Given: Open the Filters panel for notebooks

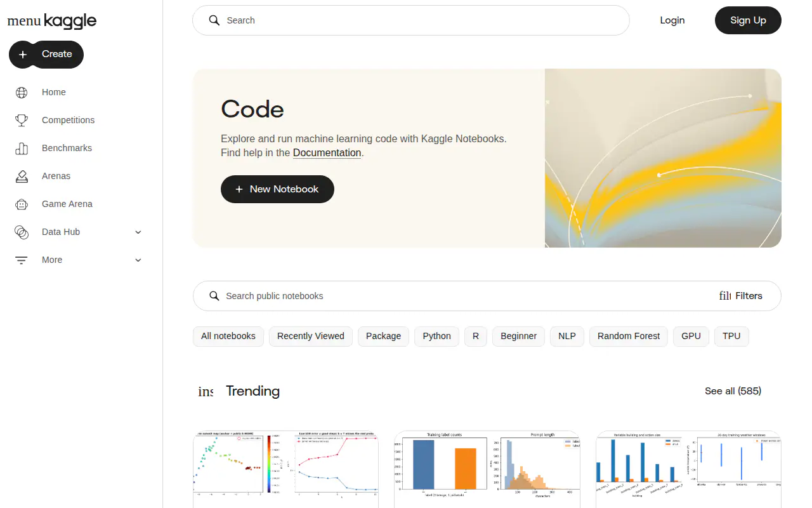Looking at the screenshot, I should pyautogui.click(x=741, y=296).
